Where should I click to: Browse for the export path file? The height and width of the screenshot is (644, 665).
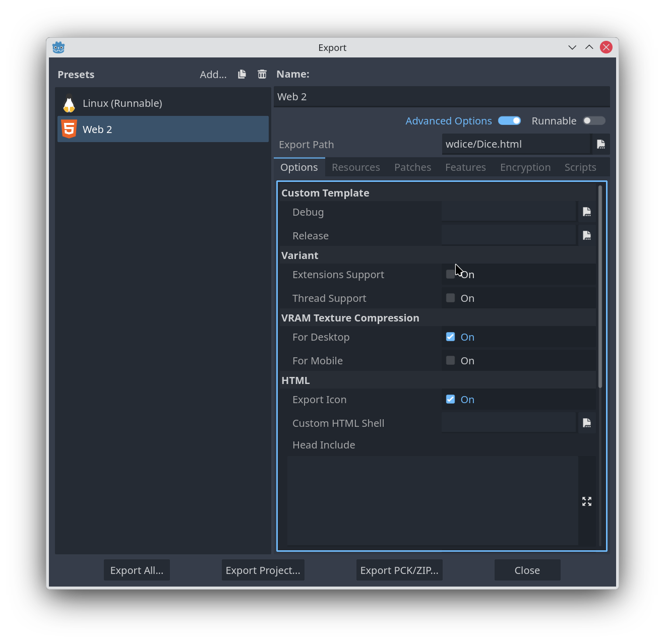(x=600, y=144)
